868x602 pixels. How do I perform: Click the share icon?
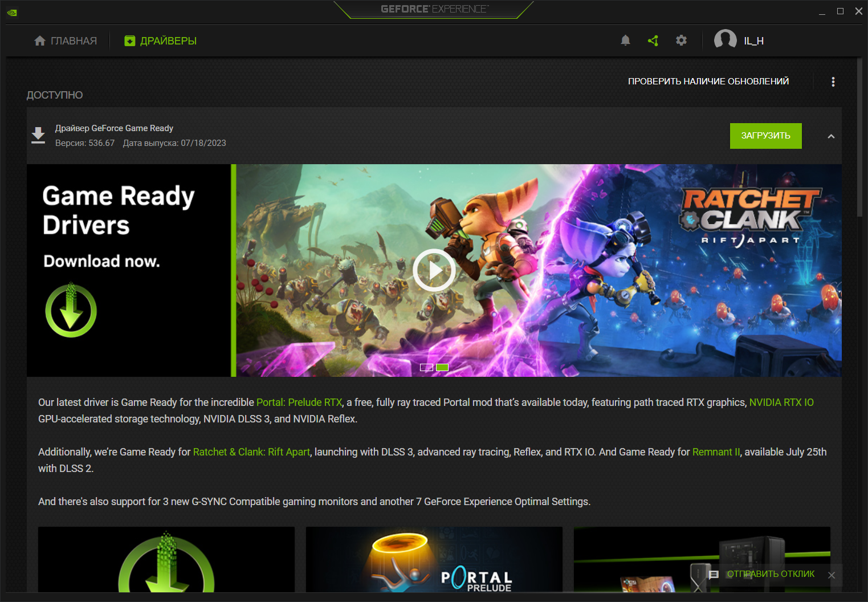653,40
